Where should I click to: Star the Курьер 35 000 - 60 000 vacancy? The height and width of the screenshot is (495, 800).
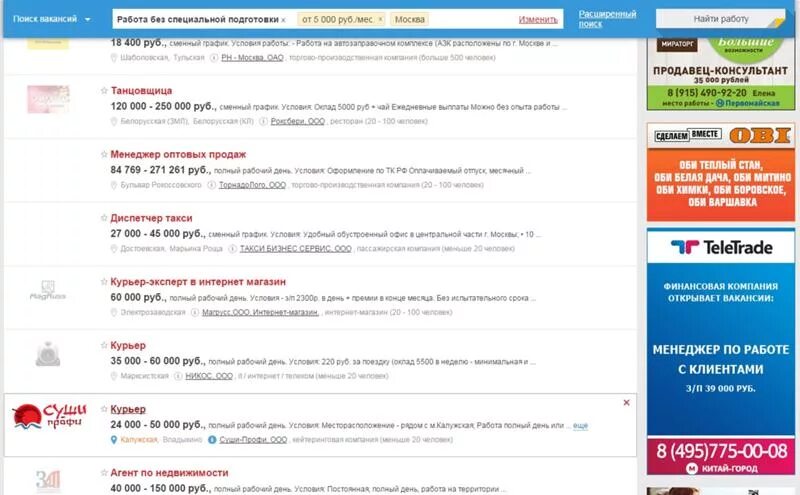pyautogui.click(x=104, y=345)
